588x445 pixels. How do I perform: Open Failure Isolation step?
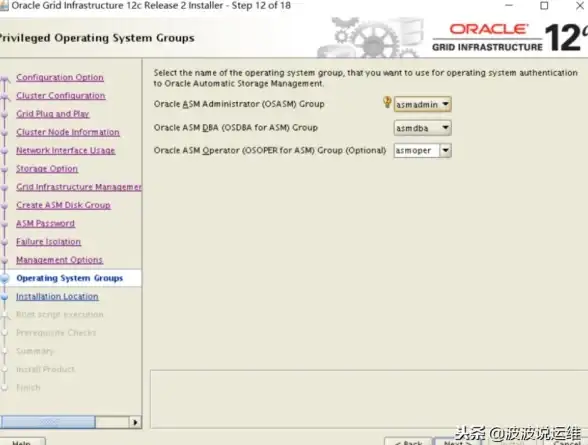48,242
